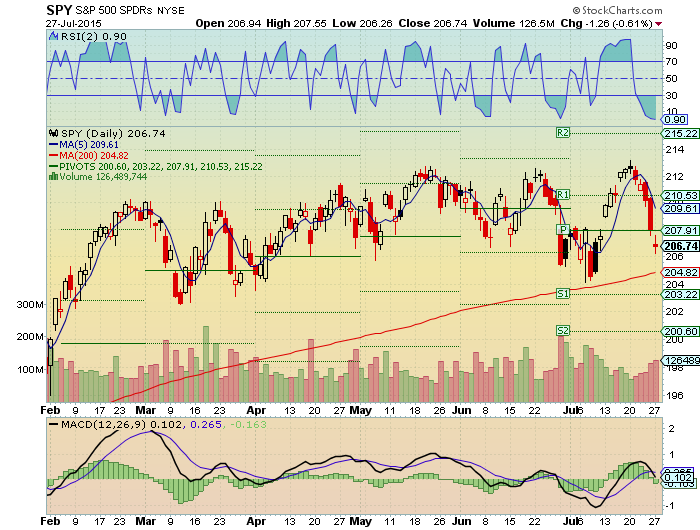Click the candlestick icon beside SPY (Daily)

pyautogui.click(x=54, y=134)
